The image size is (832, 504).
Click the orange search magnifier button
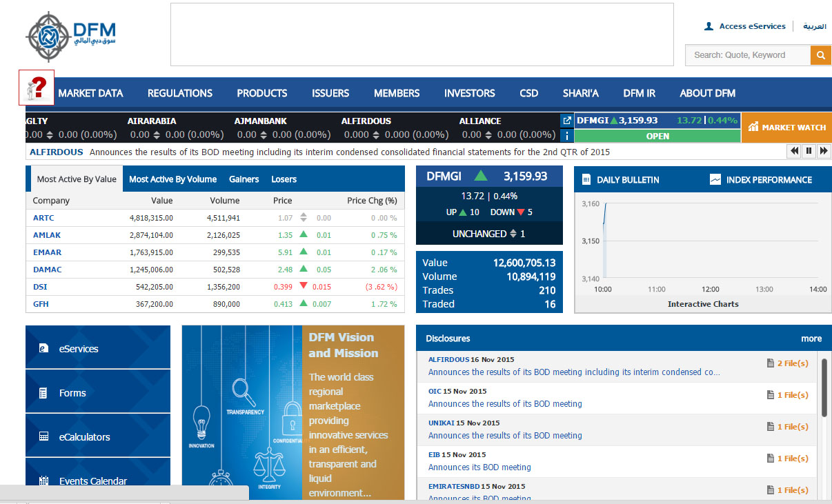point(820,55)
